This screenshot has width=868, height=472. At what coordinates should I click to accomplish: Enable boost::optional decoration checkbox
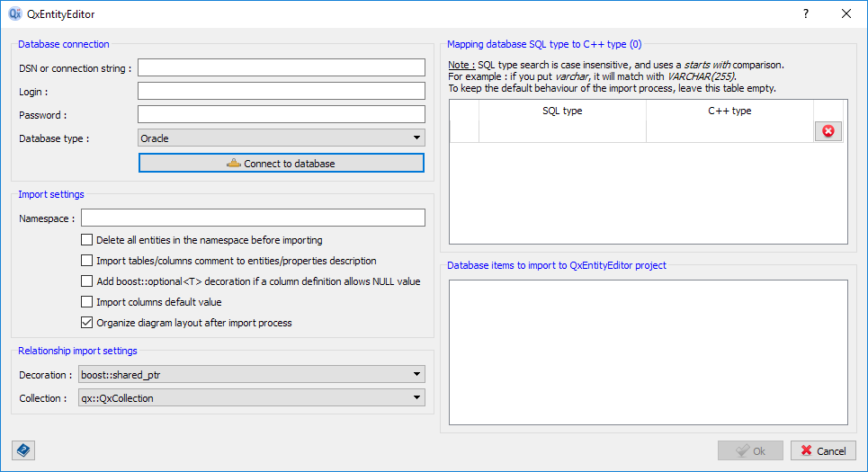[x=87, y=281]
